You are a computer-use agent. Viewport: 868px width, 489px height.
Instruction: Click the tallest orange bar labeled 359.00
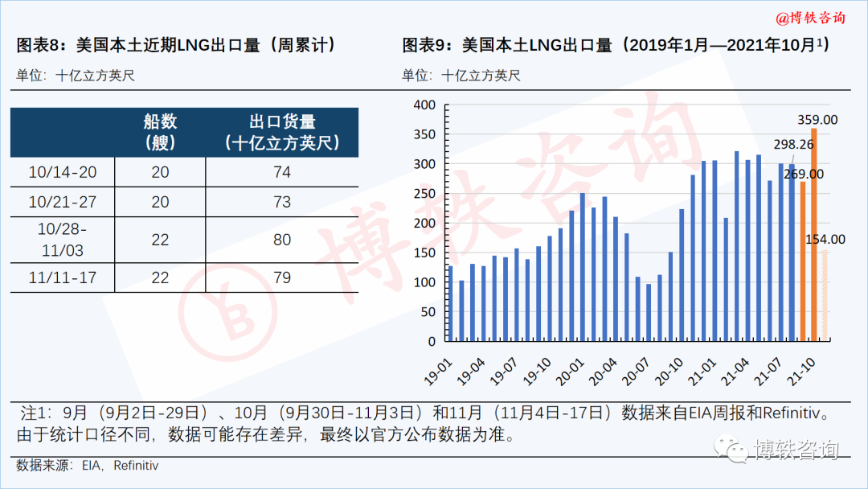pos(814,233)
